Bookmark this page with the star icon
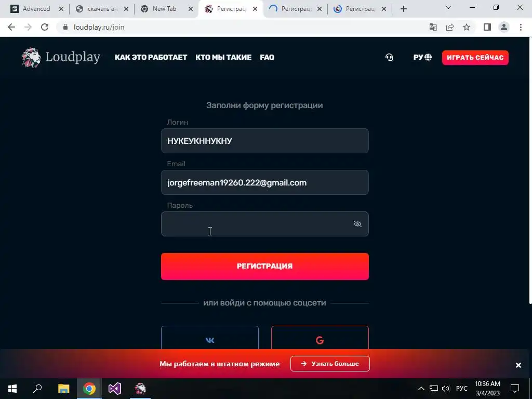The height and width of the screenshot is (399, 532). [467, 27]
